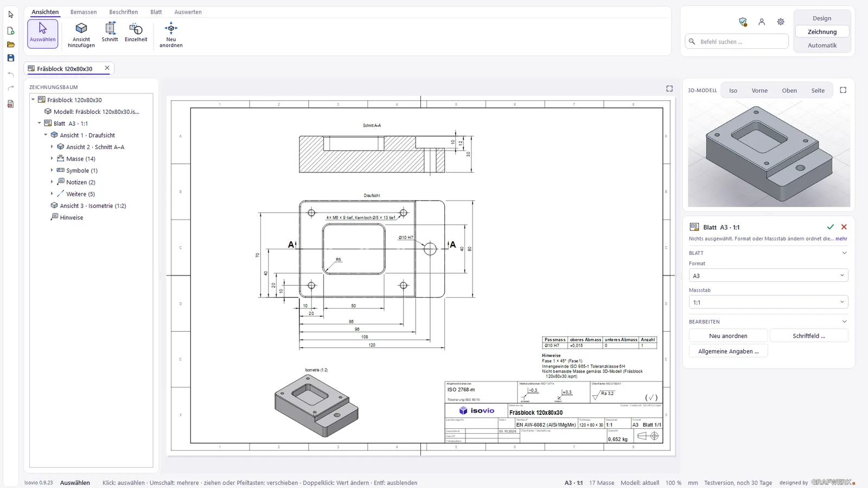Expand the Notizen (2) tree node

tap(52, 182)
